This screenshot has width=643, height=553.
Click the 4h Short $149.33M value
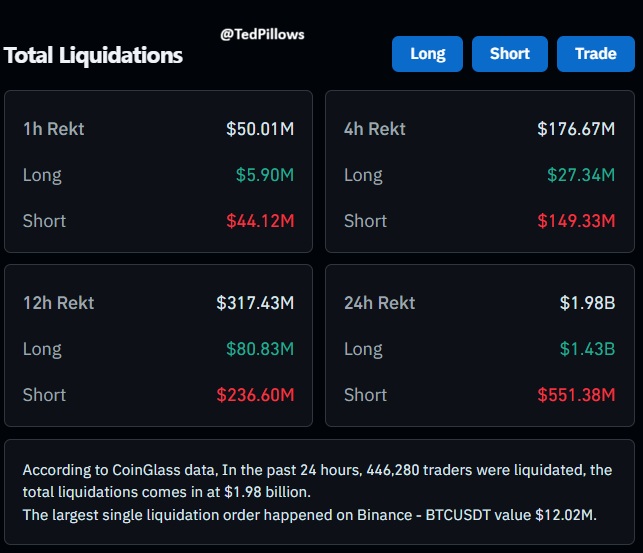click(576, 221)
